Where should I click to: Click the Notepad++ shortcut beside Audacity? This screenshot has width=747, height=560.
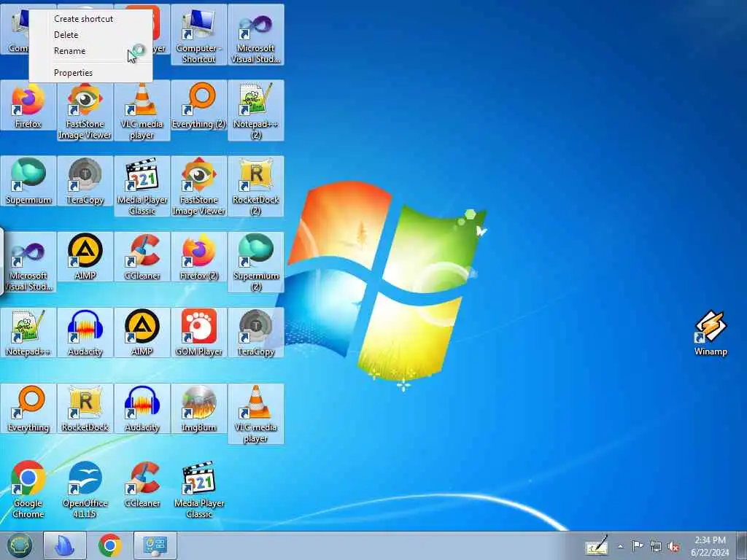click(x=28, y=332)
